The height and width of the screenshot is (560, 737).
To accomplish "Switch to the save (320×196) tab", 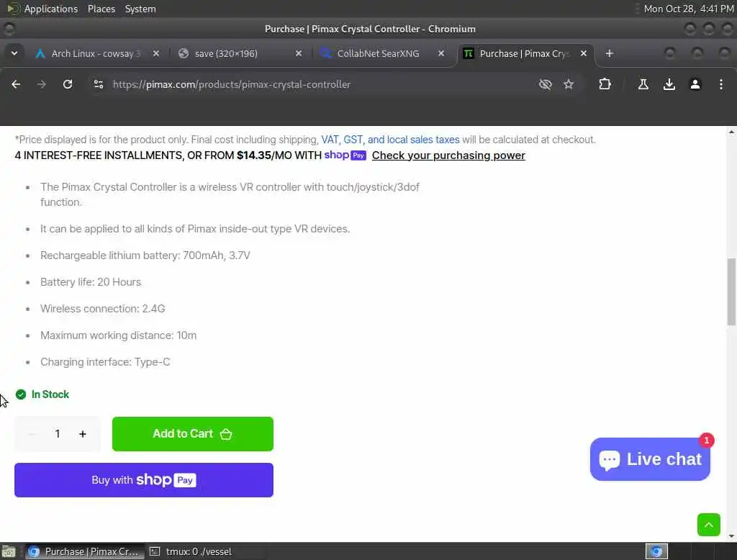I will 226,53.
